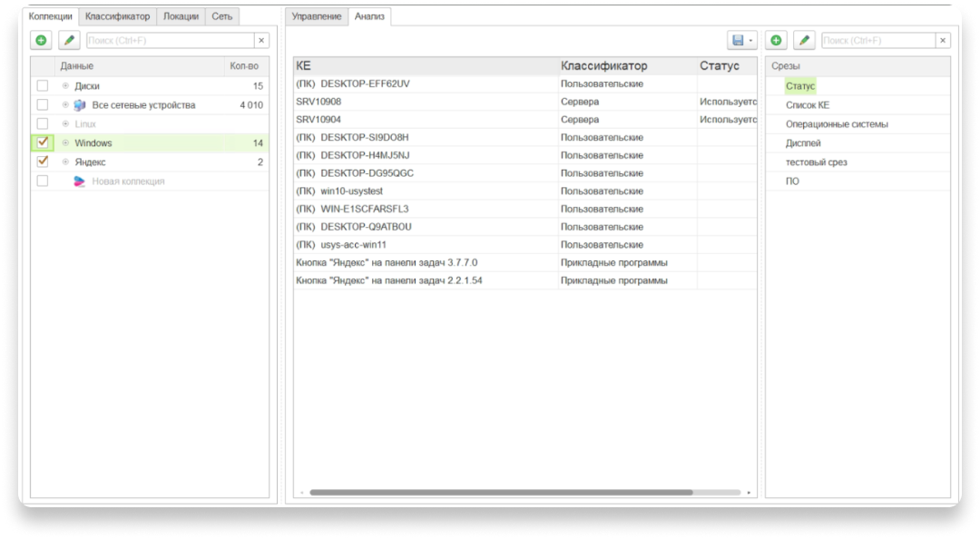The image size is (980, 539).
Task: Expand the Windows tree node
Action: click(65, 142)
